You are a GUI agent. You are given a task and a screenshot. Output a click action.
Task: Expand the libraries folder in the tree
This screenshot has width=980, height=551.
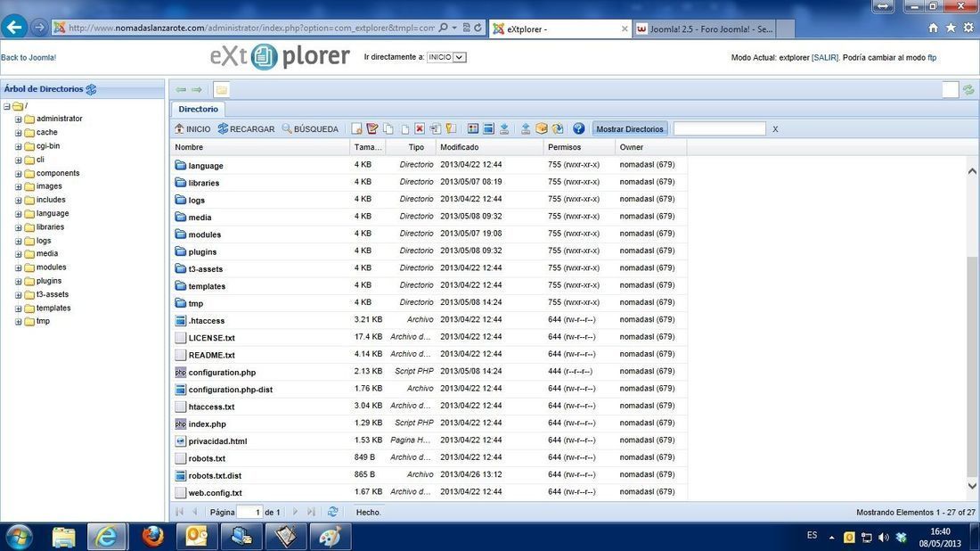coord(18,227)
